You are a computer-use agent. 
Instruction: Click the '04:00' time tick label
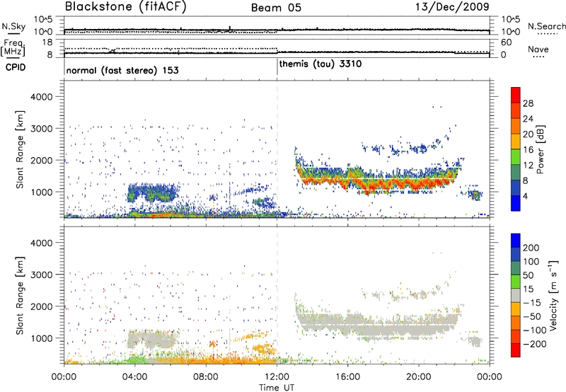135,377
